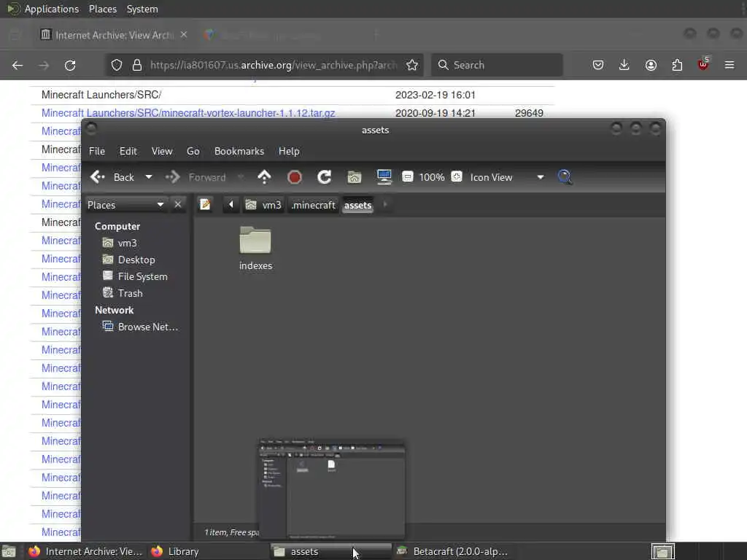Open the uBlock Origin extension icon
The height and width of the screenshot is (560, 747).
703,64
